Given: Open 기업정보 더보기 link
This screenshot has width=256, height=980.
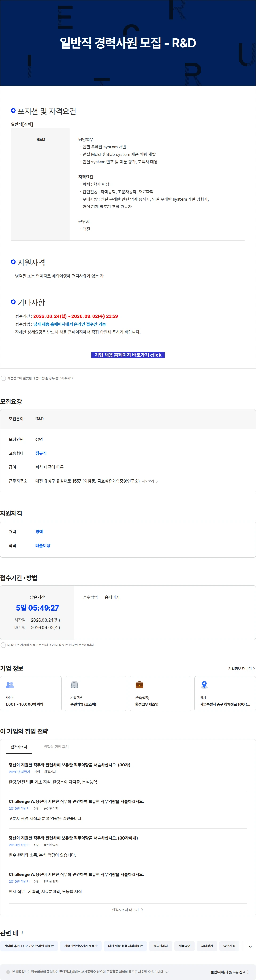Looking at the screenshot, I should 242,668.
